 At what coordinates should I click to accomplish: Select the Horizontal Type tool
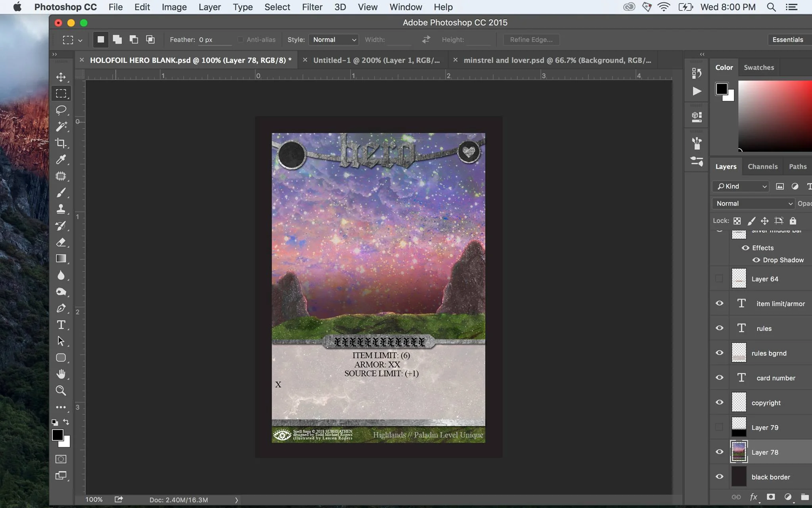click(x=61, y=325)
